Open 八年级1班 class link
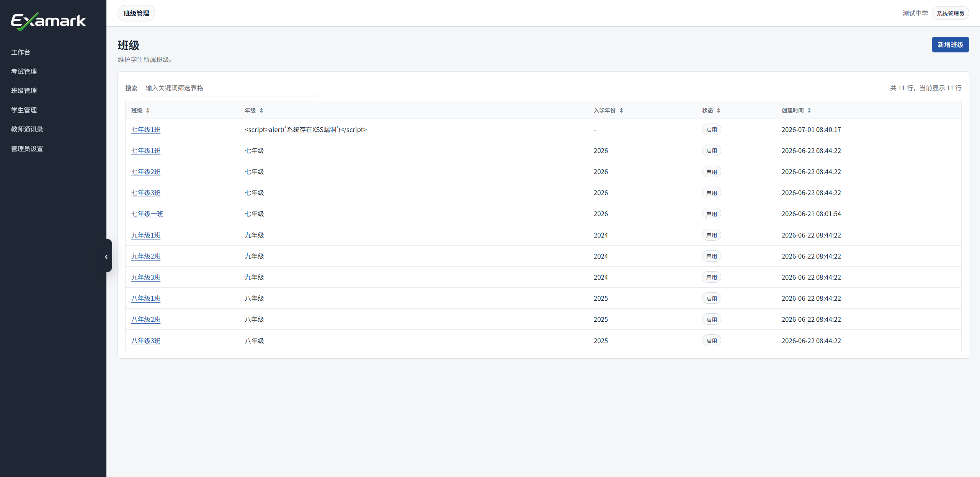Viewport: 980px width, 477px height. tap(146, 298)
